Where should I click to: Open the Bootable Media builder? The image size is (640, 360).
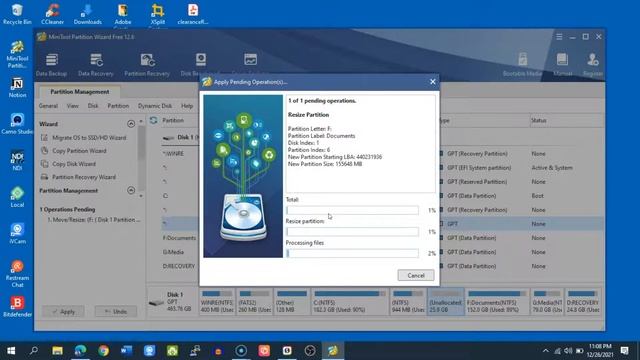tap(522, 64)
